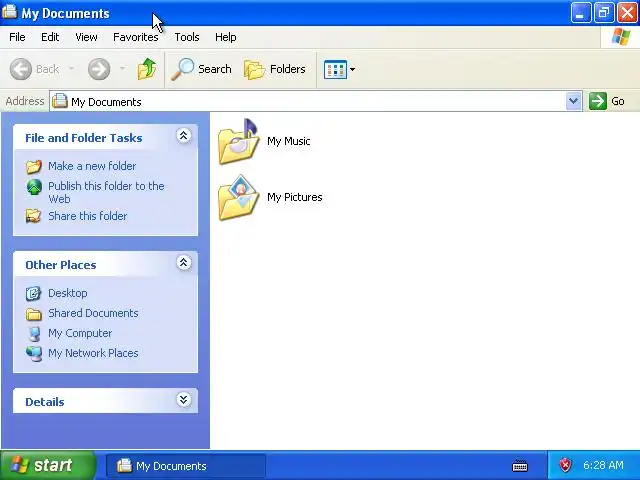
Task: Click the on-screen keyboard tray icon
Action: pyautogui.click(x=520, y=465)
